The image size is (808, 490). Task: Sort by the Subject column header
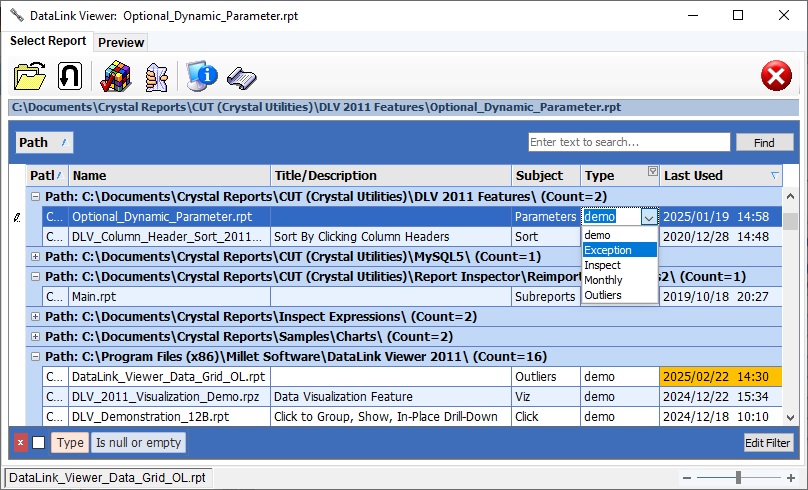[546, 176]
